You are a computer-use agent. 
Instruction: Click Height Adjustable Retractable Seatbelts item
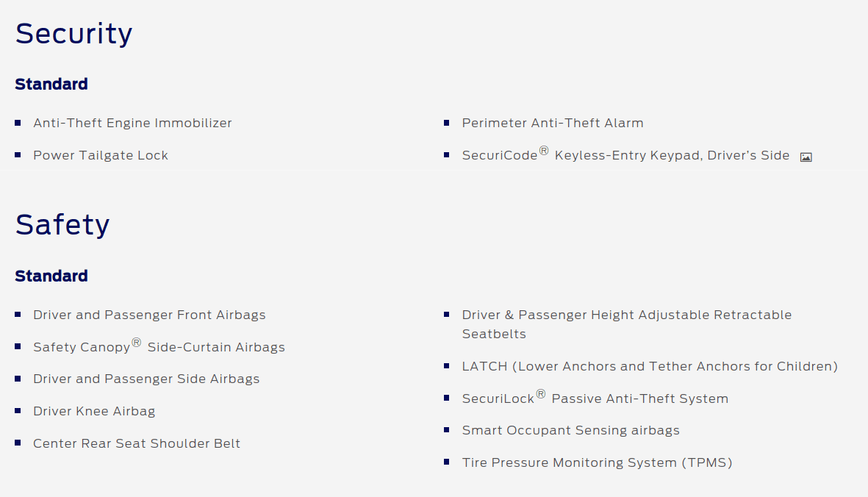point(627,324)
